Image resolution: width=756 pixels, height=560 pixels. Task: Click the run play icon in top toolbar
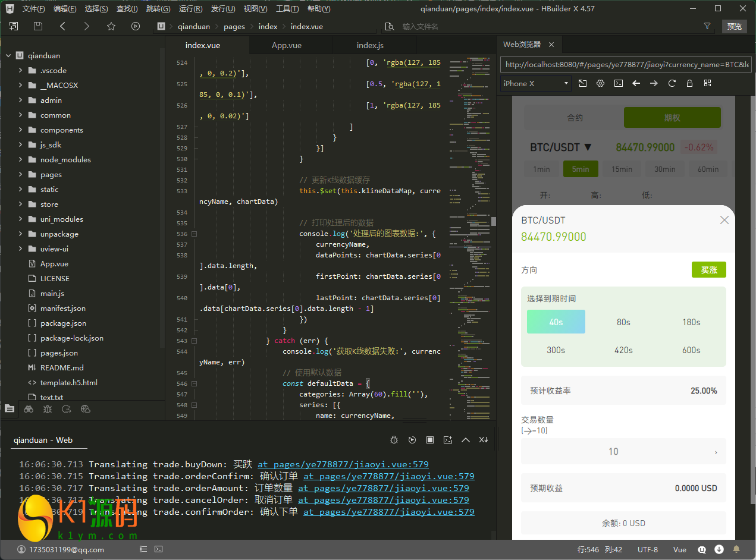[x=136, y=26]
